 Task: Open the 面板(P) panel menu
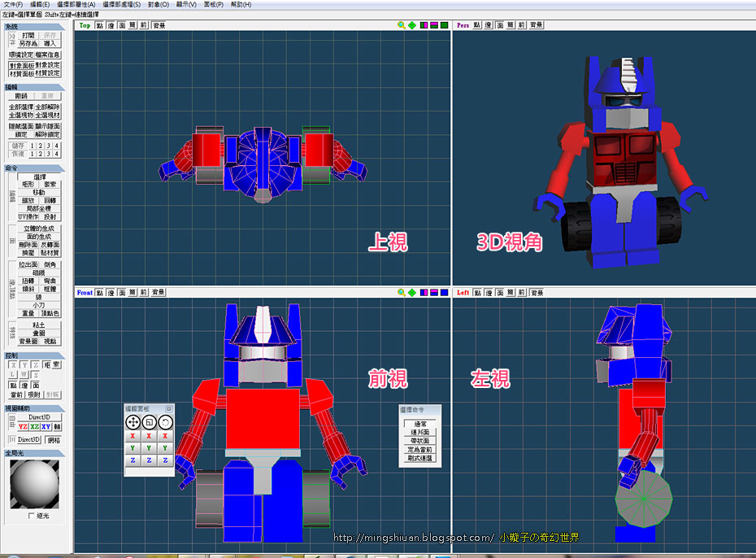(214, 4)
